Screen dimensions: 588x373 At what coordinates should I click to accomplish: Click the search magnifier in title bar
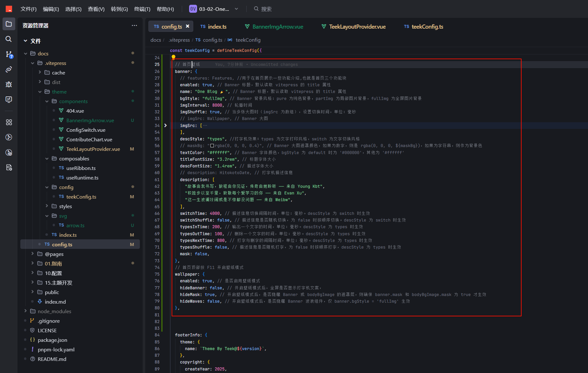tap(256, 9)
